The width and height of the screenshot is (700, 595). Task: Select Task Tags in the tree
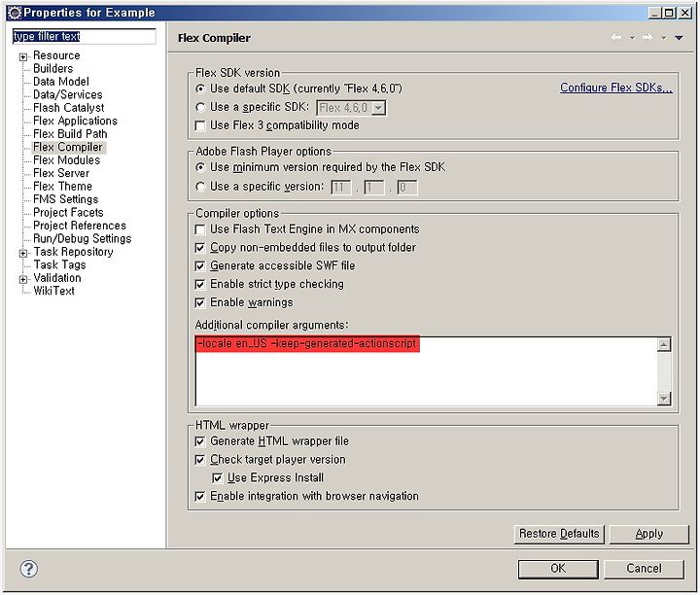pyautogui.click(x=60, y=264)
